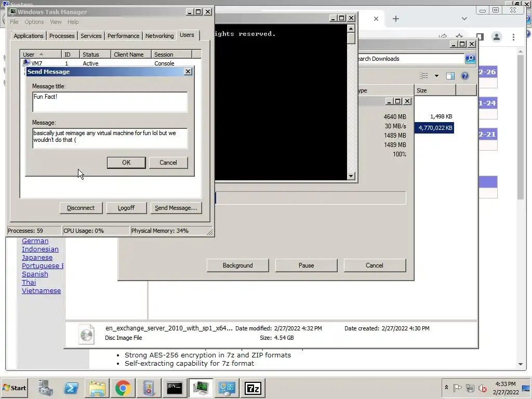Open a new Chrome tab
Image resolution: width=532 pixels, height=399 pixels.
coord(395,19)
